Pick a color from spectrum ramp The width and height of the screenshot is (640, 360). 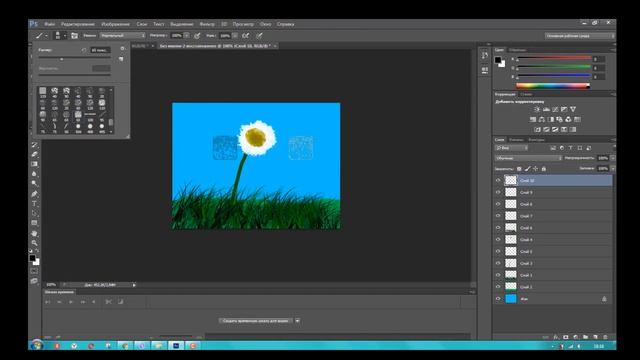[x=553, y=86]
